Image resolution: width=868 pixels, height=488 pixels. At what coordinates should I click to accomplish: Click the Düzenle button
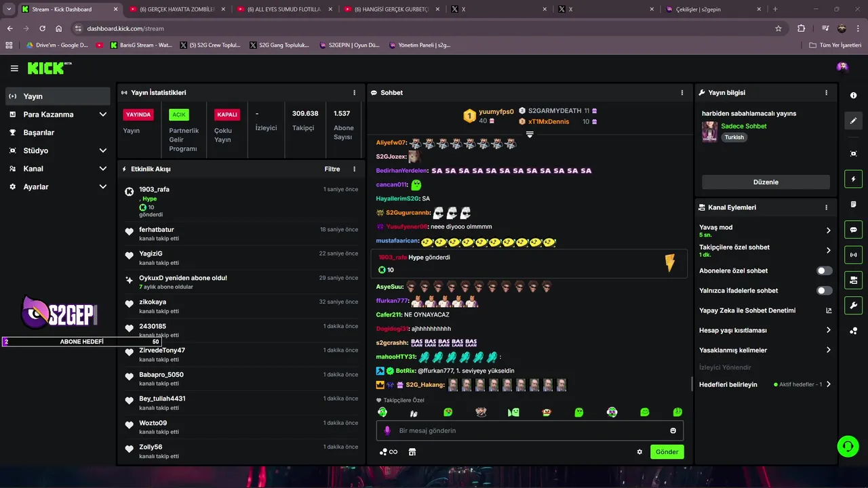click(x=766, y=182)
